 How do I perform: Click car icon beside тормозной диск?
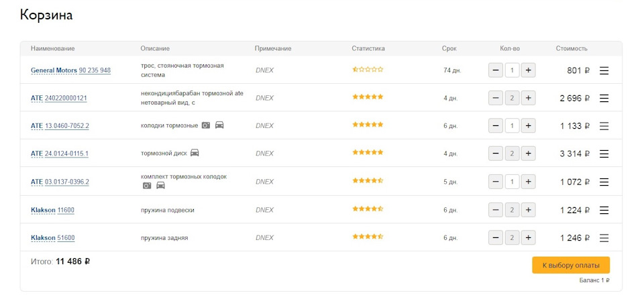pos(195,153)
